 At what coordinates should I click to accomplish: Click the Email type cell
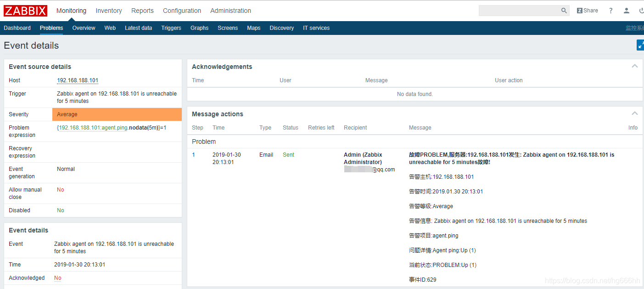point(266,155)
